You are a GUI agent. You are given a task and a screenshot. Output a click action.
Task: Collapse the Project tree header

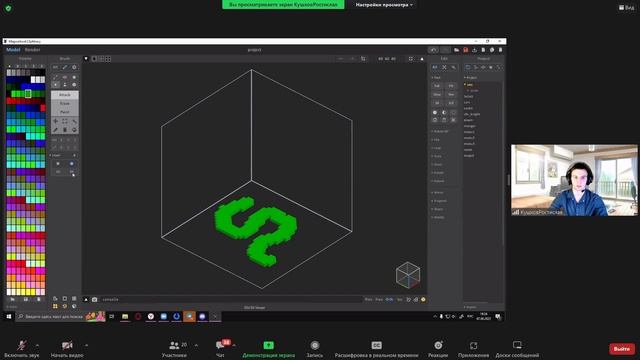tap(471, 77)
